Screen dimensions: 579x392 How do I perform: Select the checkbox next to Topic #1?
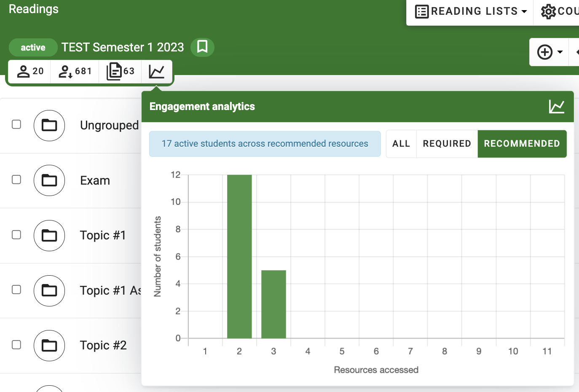(16, 235)
